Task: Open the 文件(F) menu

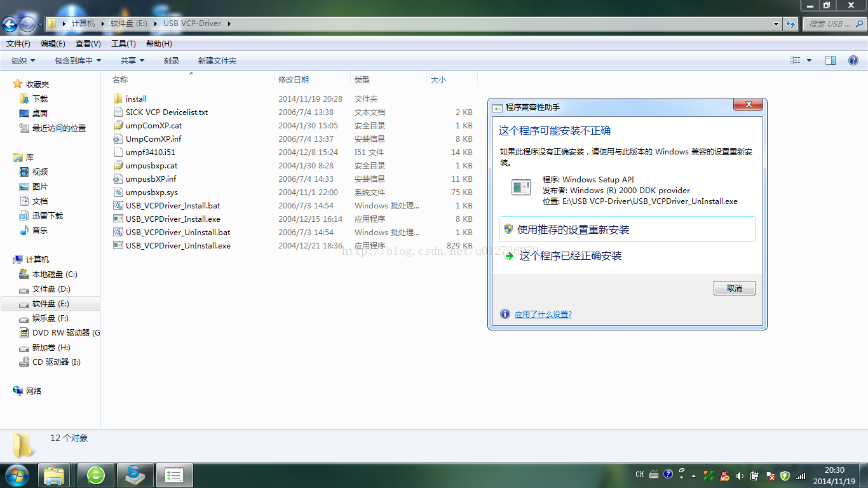Action: [18, 44]
